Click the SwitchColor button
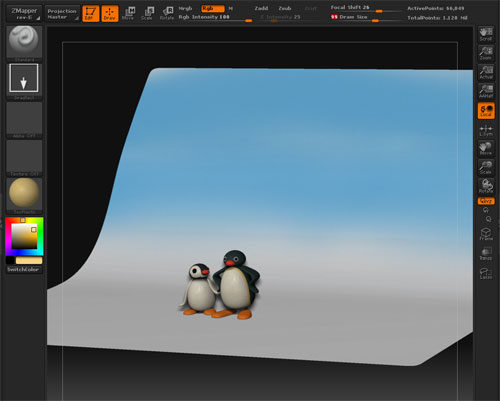 [24, 270]
